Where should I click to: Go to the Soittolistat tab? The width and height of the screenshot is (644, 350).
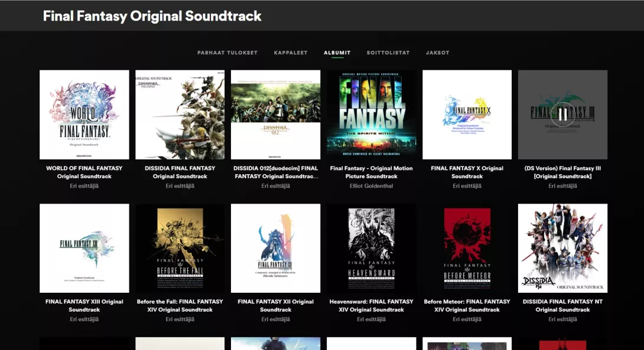point(388,53)
